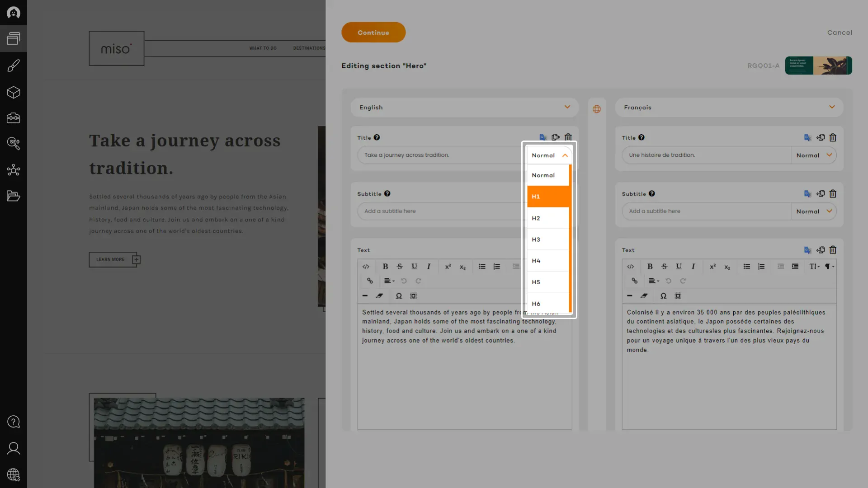Expand the English language dropdown

point(464,108)
